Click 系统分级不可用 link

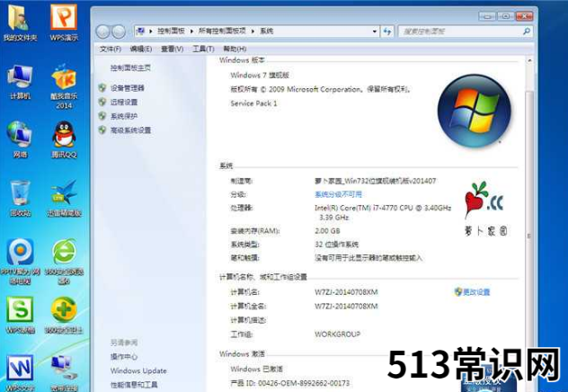(x=338, y=194)
